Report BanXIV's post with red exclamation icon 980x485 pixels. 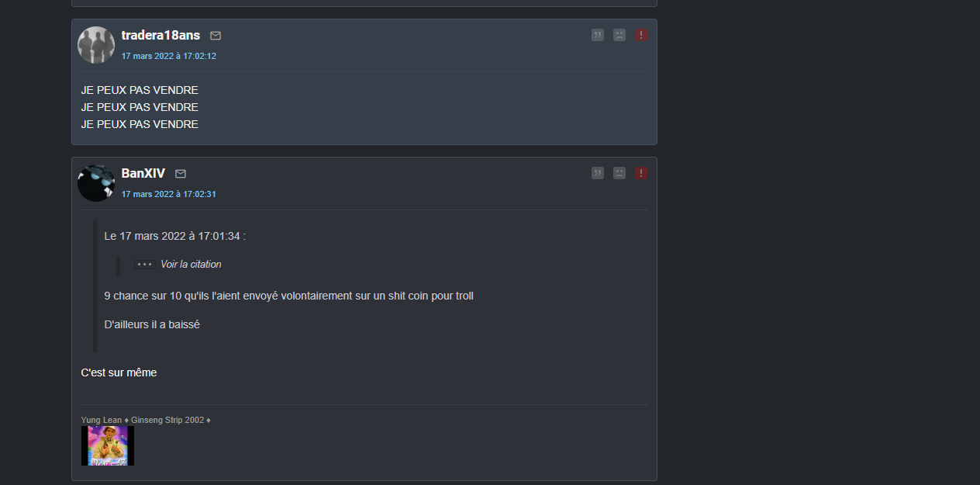(x=641, y=173)
